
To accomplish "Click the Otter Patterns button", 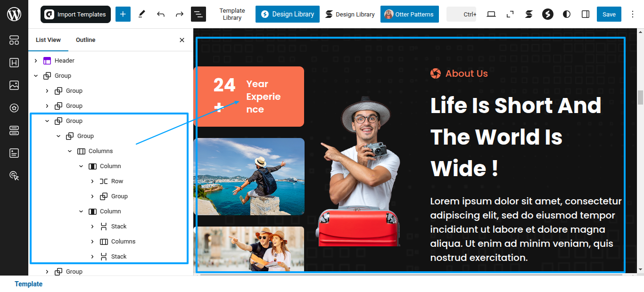I will pyautogui.click(x=410, y=14).
